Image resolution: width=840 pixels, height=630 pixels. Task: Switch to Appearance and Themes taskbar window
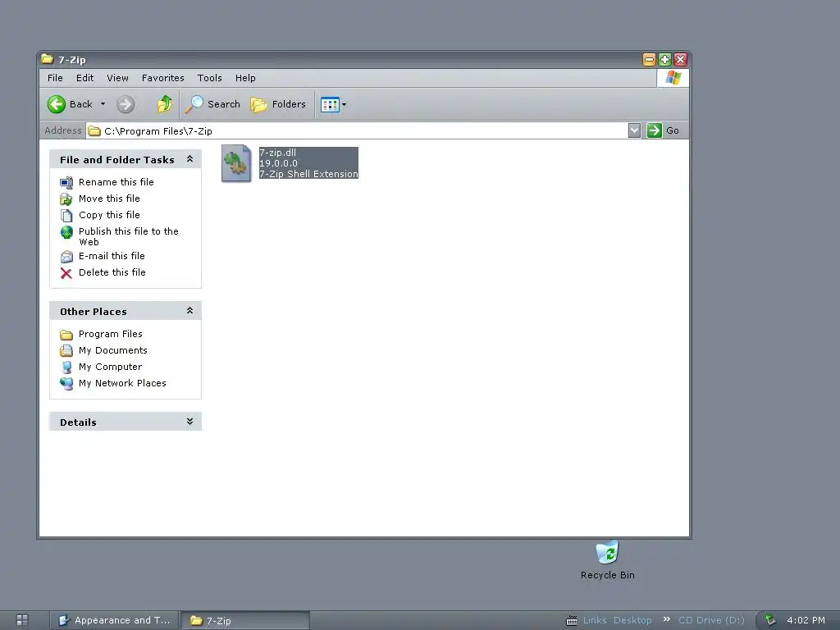pyautogui.click(x=114, y=620)
